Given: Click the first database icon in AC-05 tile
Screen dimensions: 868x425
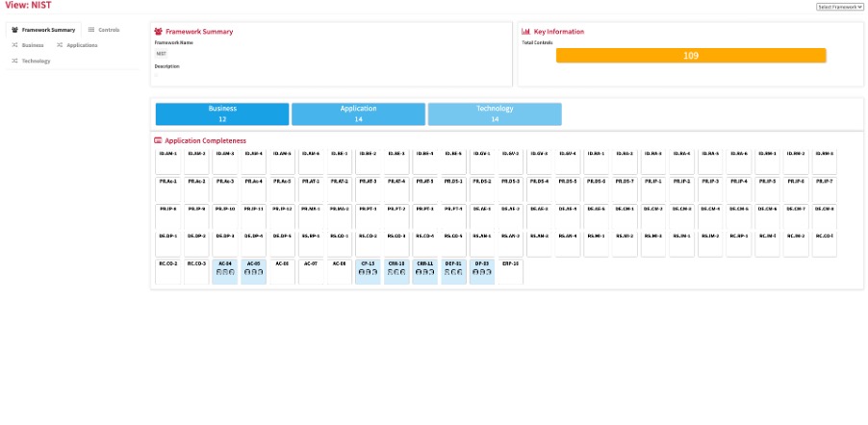Looking at the screenshot, I should coord(247,272).
